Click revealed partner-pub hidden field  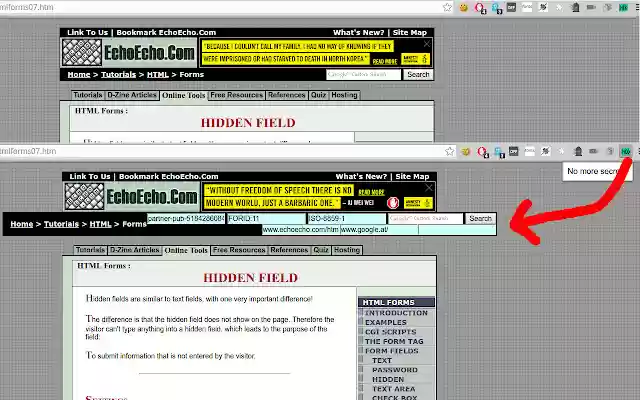coord(186,218)
